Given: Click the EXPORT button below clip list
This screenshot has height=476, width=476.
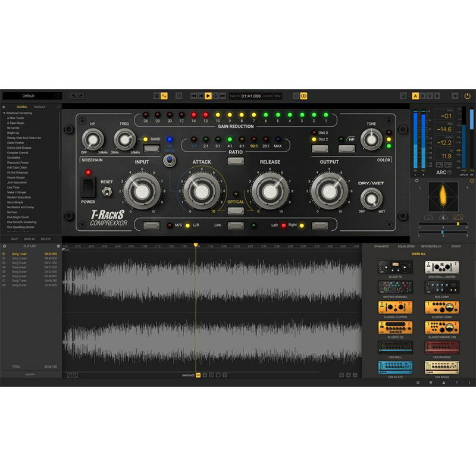Looking at the screenshot, I should point(30,375).
